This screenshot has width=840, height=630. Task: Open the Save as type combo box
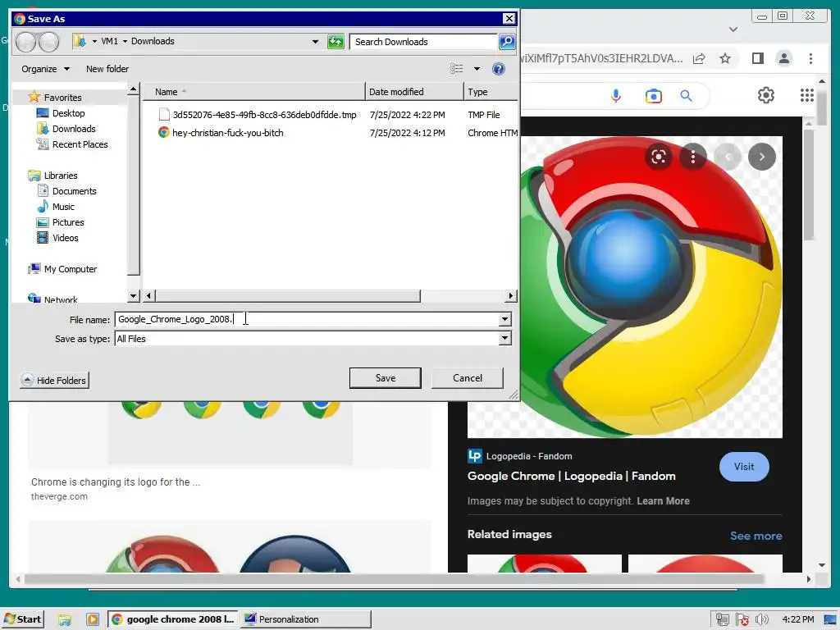(313, 339)
